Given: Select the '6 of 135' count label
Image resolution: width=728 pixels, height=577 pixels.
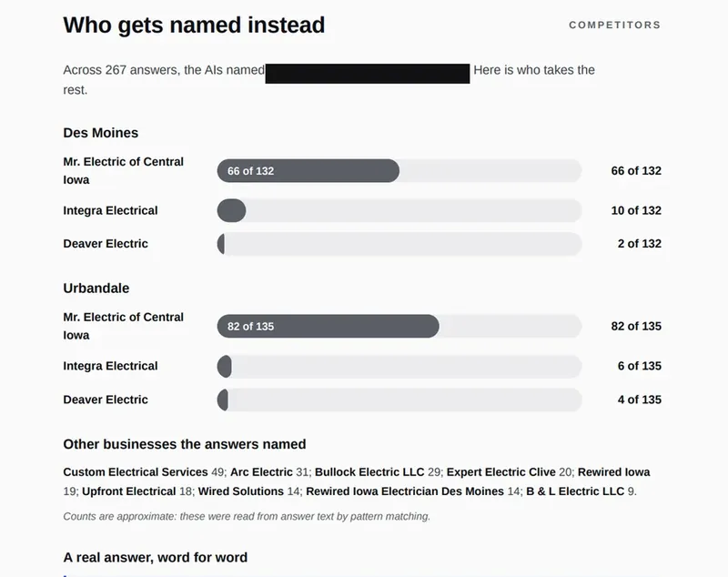Looking at the screenshot, I should (x=640, y=366).
